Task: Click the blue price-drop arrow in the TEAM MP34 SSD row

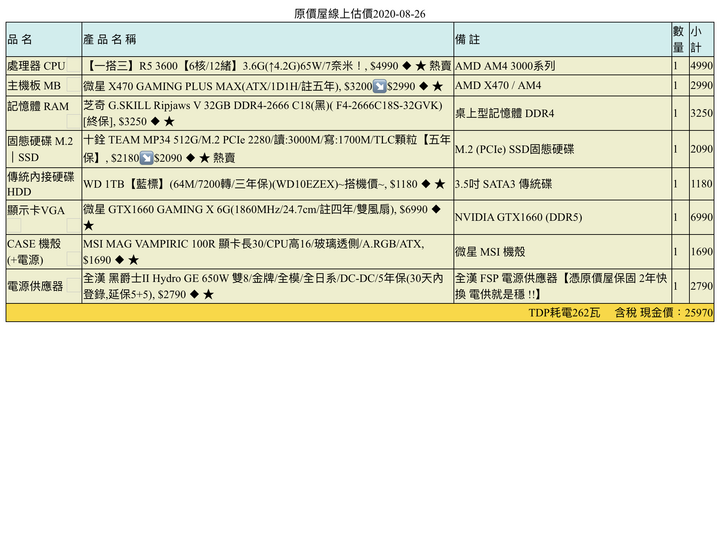Action: [146, 158]
